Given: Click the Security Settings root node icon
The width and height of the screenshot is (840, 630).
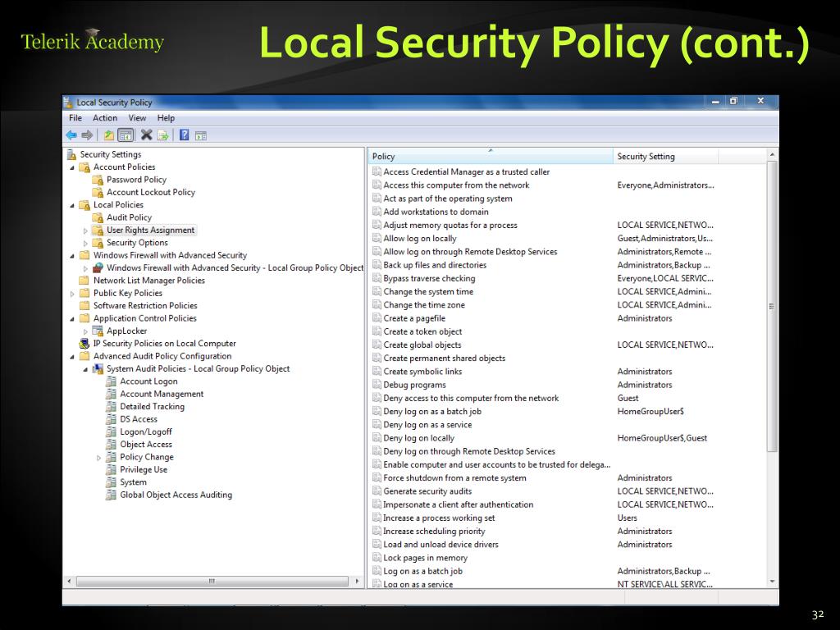Looking at the screenshot, I should (x=72, y=155).
